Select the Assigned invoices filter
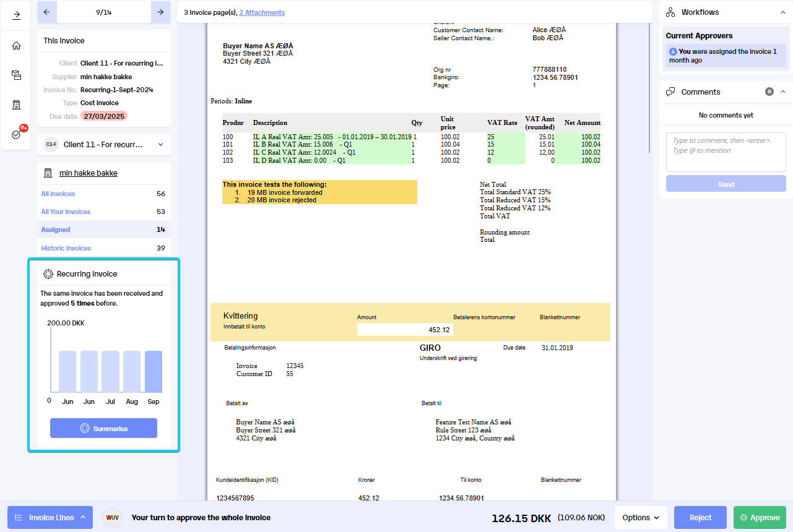This screenshot has height=532, width=793. point(104,230)
